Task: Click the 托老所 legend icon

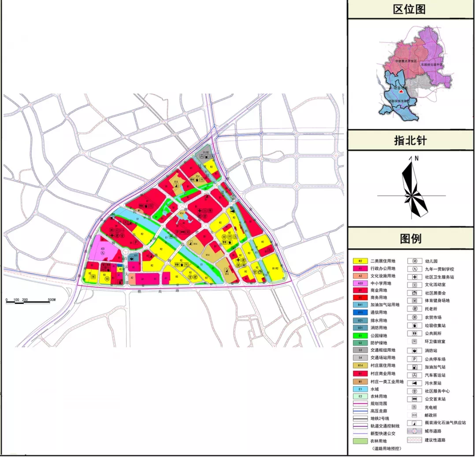Action: point(415,309)
